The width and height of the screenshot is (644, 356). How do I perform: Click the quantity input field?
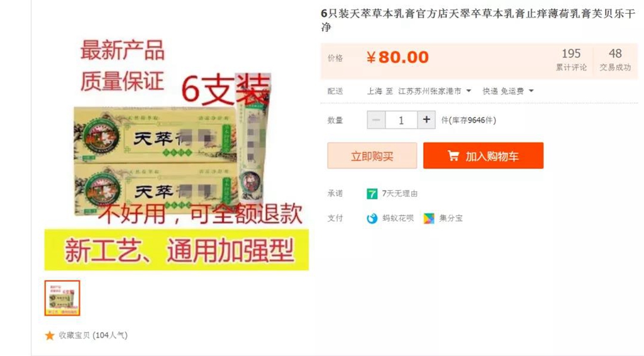tap(401, 120)
